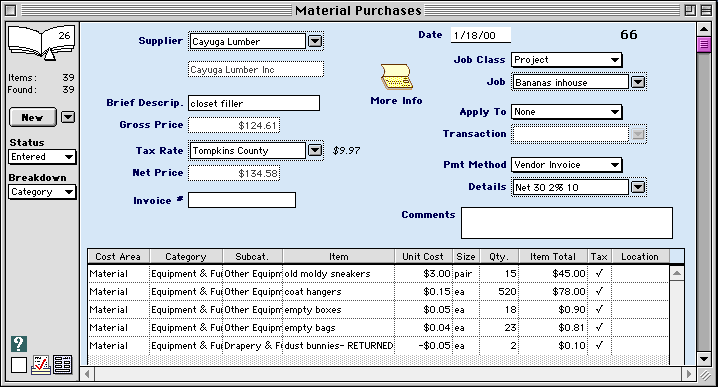Viewport: 718px width, 387px height.
Task: Expand the Job Class Project dropdown
Action: click(x=566, y=60)
